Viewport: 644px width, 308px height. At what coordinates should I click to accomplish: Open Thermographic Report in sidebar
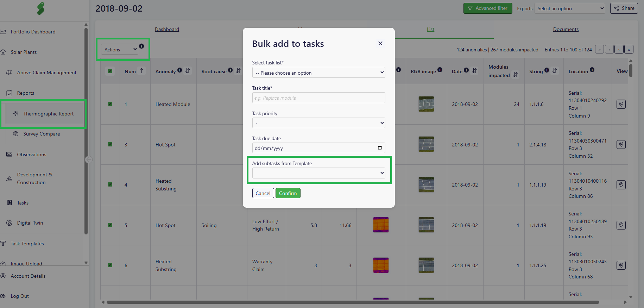coord(48,114)
